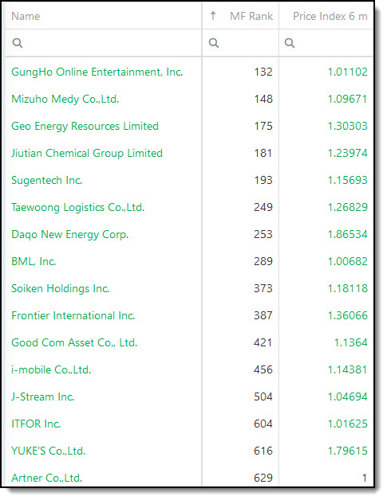Screen dimensions: 386x500
Task: Click the search icon under MF Rank column
Action: click(214, 43)
